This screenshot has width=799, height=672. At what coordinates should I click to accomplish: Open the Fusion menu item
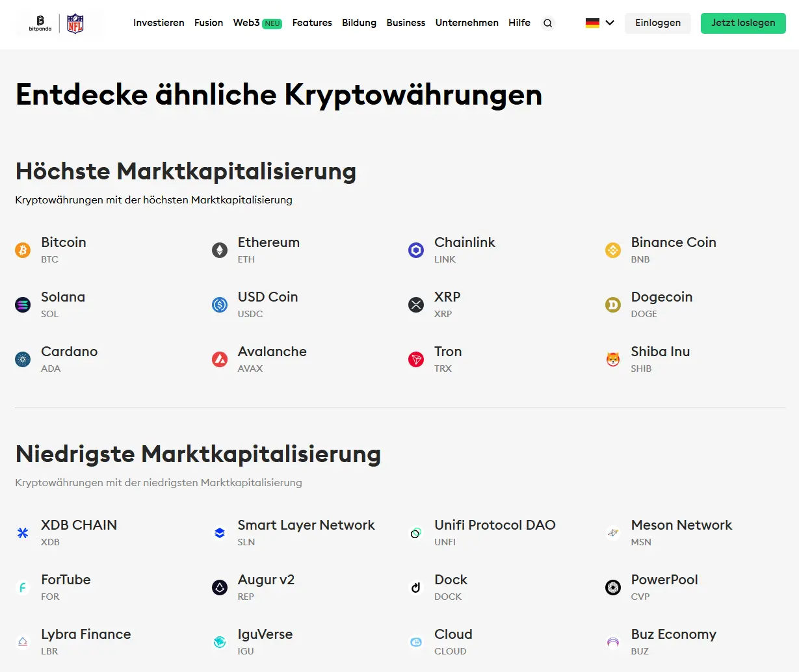[x=209, y=23]
